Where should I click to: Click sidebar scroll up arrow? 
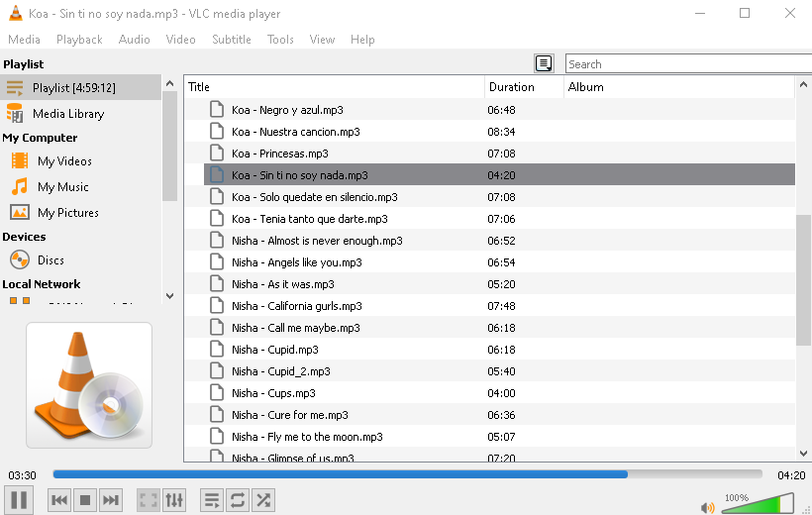click(x=170, y=83)
